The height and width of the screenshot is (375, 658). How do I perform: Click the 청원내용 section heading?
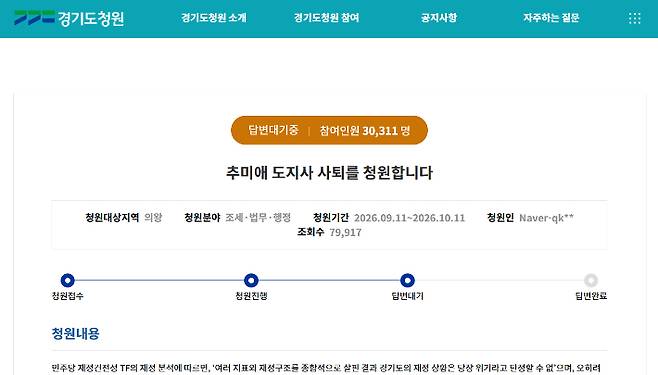[x=76, y=334]
